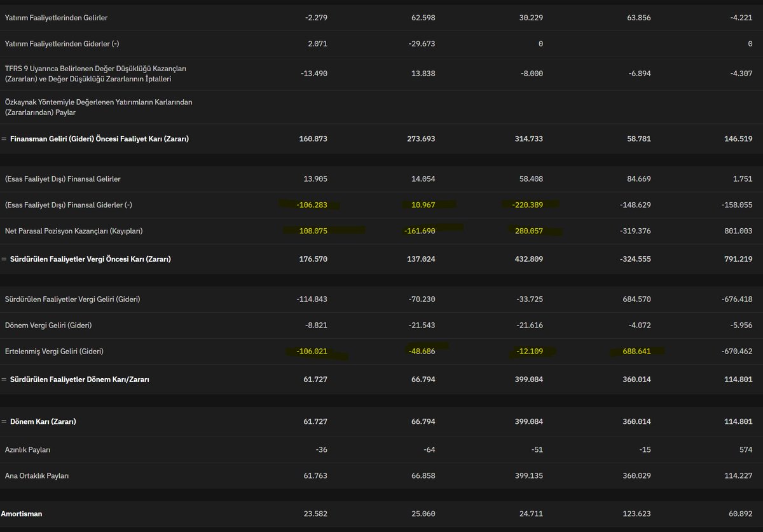
Task: Select the 'Ana Ortaklık Payları' row label
Action: click(36, 476)
